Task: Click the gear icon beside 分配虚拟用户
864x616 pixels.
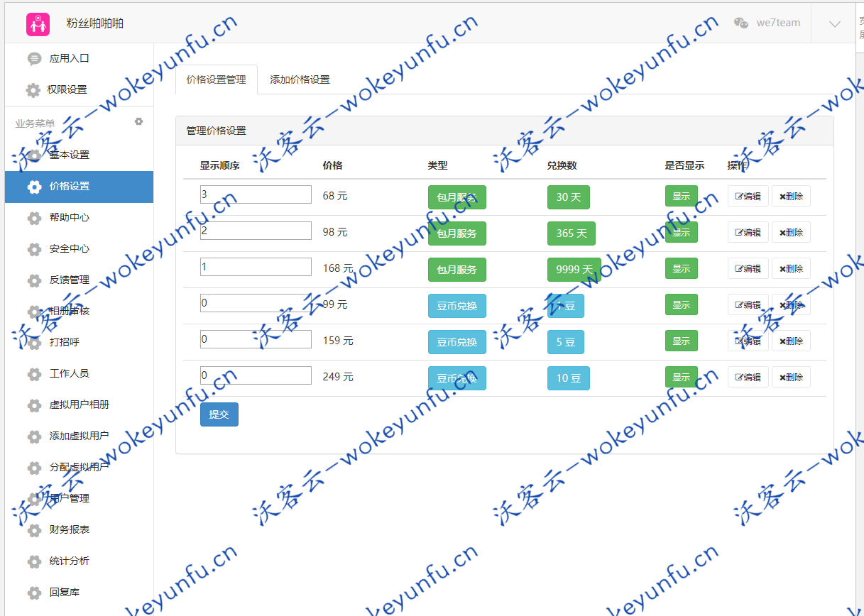Action: (34, 468)
